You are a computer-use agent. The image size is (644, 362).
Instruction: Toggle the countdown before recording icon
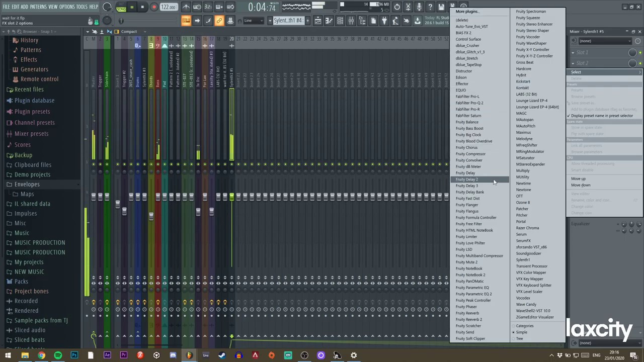pyautogui.click(x=208, y=7)
